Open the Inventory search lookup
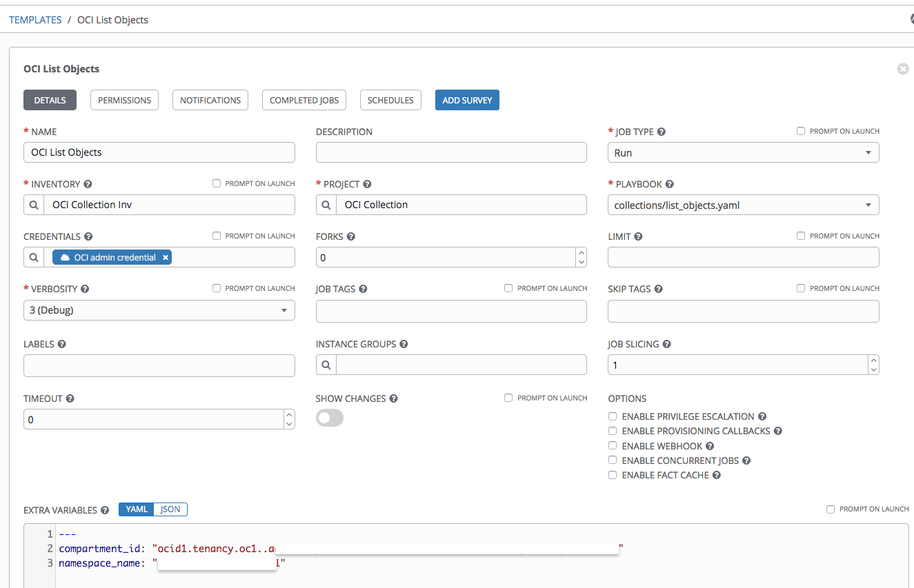This screenshot has width=914, height=588. click(x=33, y=204)
